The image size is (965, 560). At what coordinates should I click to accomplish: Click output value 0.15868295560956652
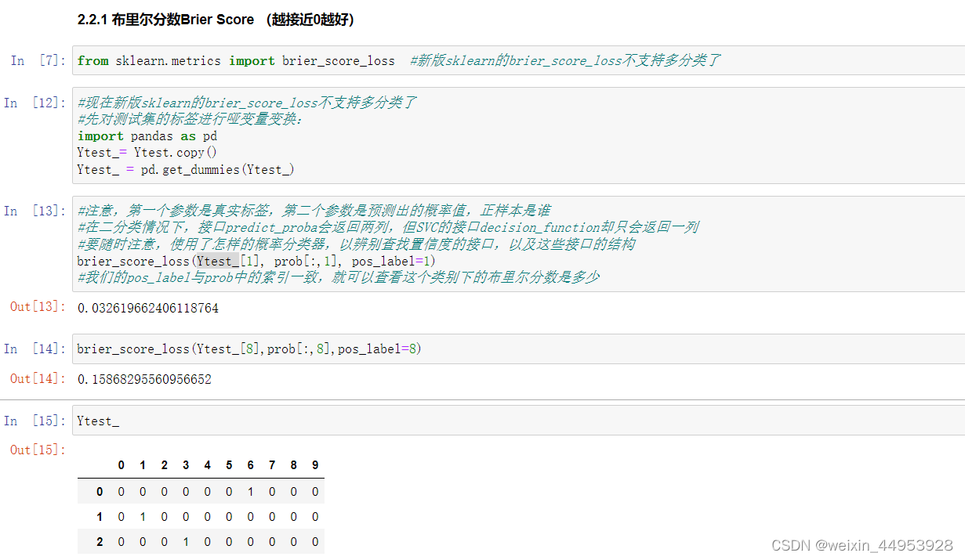tap(144, 380)
